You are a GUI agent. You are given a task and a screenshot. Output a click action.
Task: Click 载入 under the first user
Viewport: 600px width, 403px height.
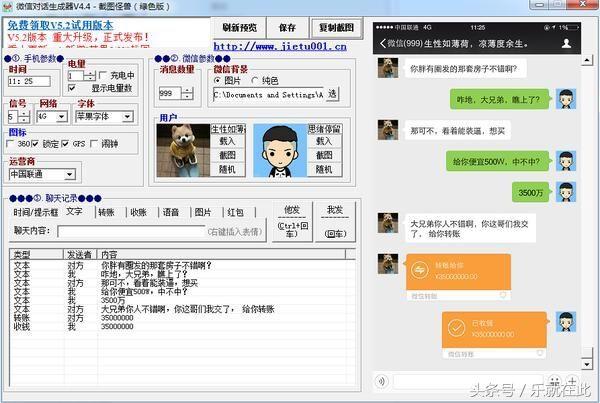click(x=227, y=142)
